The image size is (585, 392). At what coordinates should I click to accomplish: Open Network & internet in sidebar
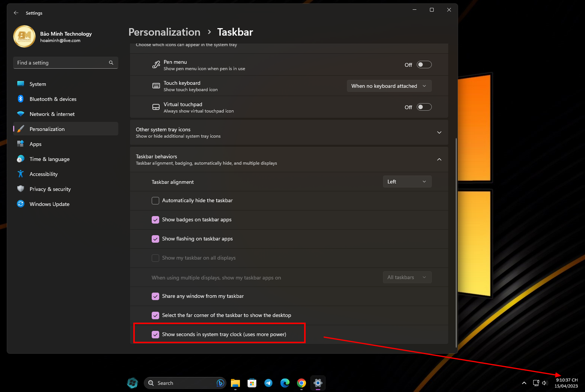pos(66,114)
